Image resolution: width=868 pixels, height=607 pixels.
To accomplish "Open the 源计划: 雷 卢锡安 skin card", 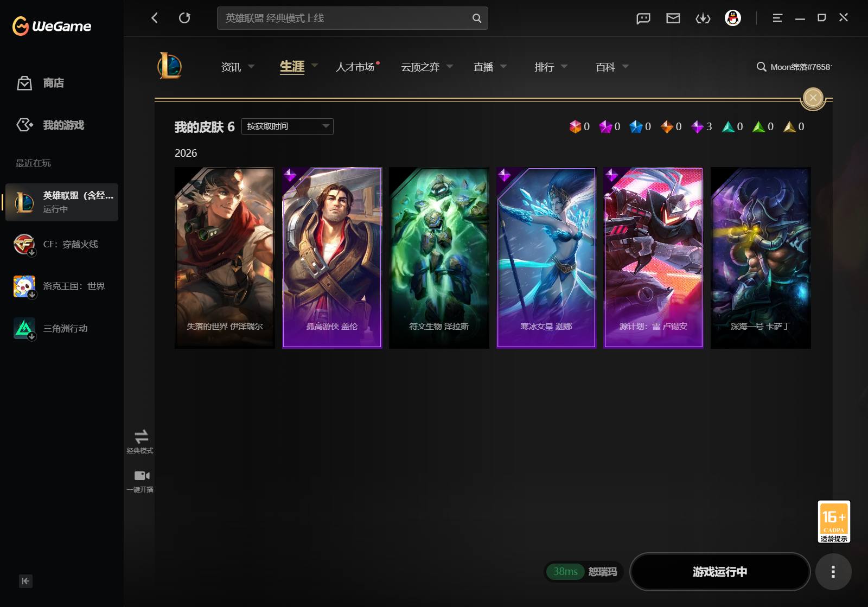I will pos(653,258).
